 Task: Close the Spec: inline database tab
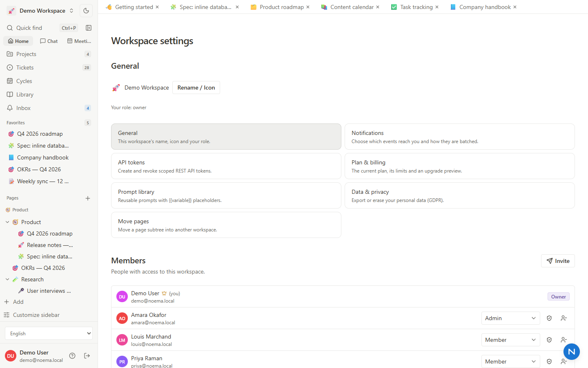click(x=237, y=7)
